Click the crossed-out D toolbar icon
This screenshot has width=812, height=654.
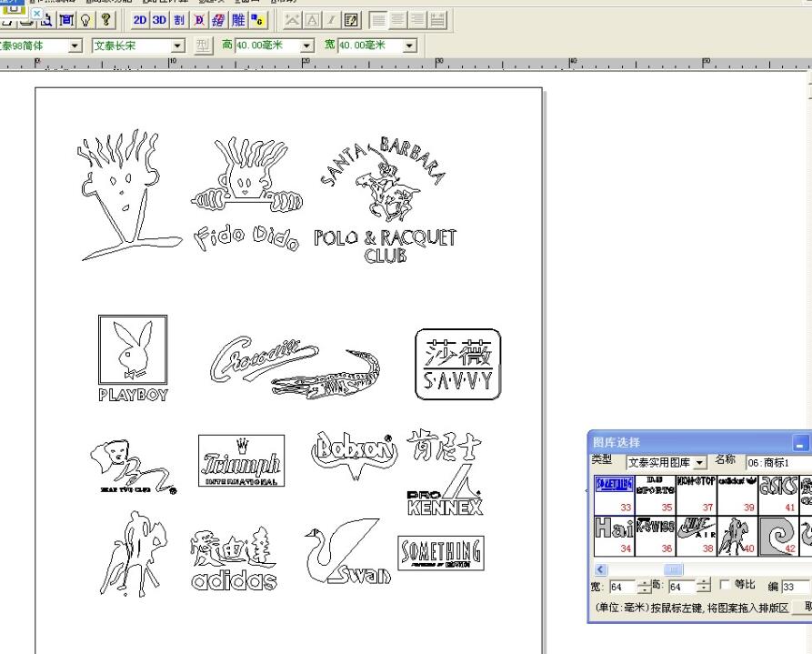(199, 20)
